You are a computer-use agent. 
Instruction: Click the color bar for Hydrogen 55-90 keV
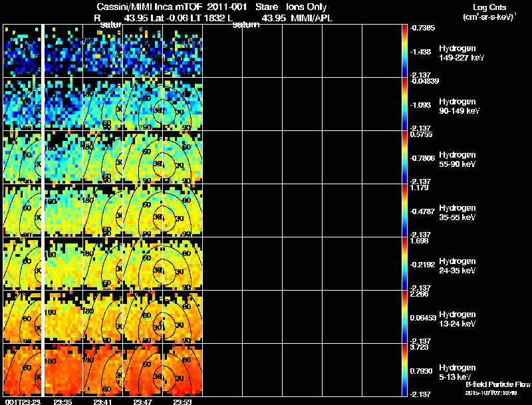pos(404,158)
